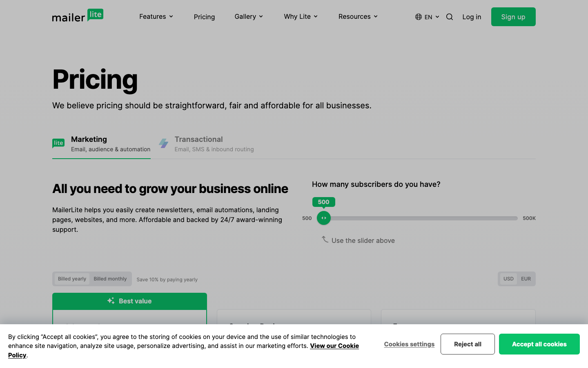The height and width of the screenshot is (368, 588).
Task: Open the search magnifier icon
Action: 450,17
